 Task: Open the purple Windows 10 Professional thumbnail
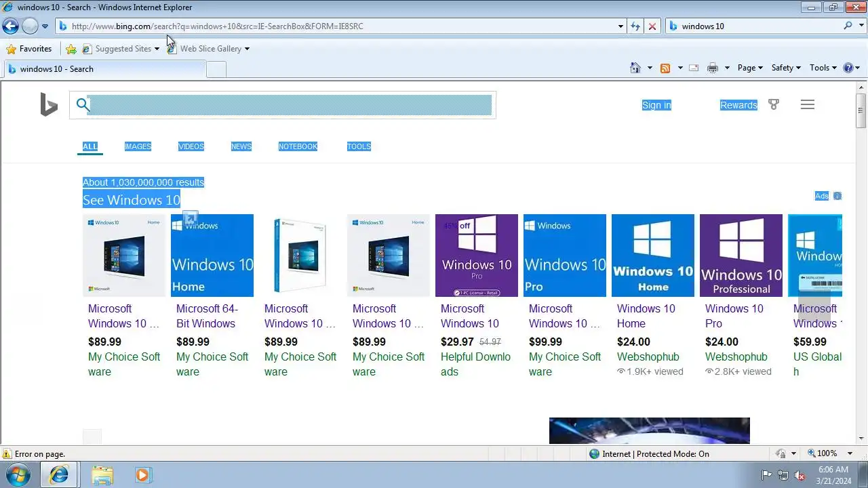[741, 256]
